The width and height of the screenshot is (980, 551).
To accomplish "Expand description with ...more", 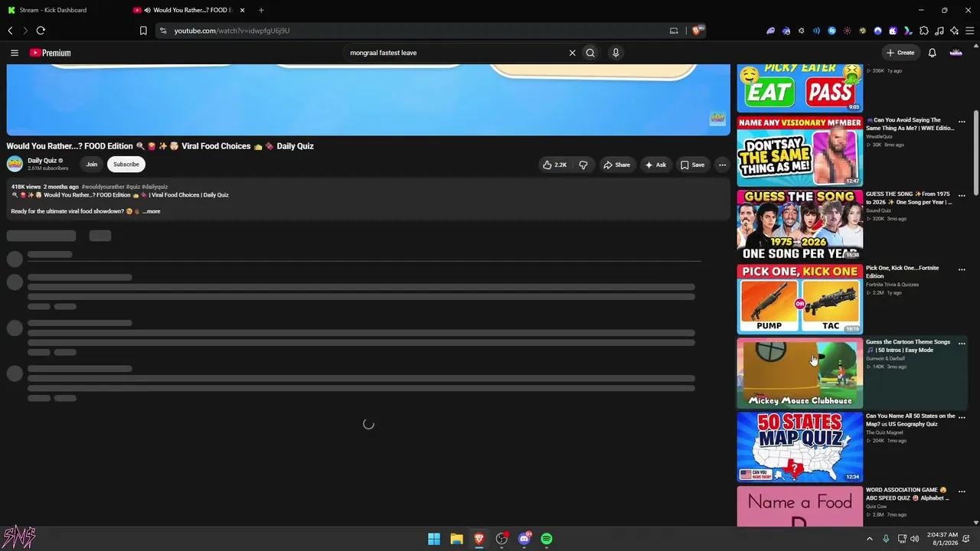I will [151, 211].
